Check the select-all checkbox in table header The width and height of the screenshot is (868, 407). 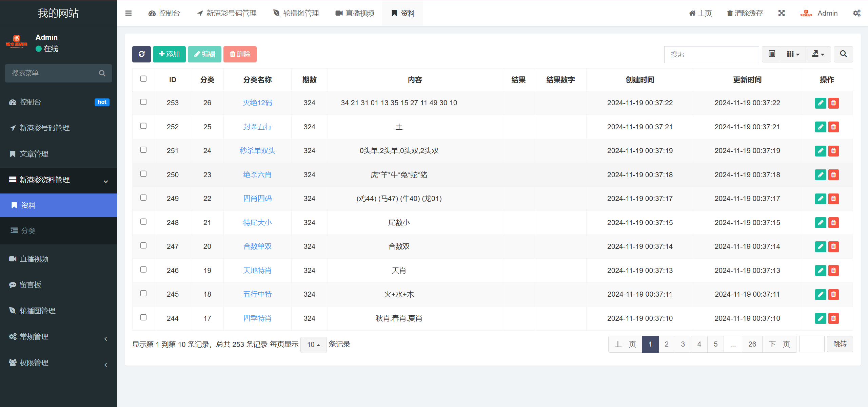[x=143, y=79]
